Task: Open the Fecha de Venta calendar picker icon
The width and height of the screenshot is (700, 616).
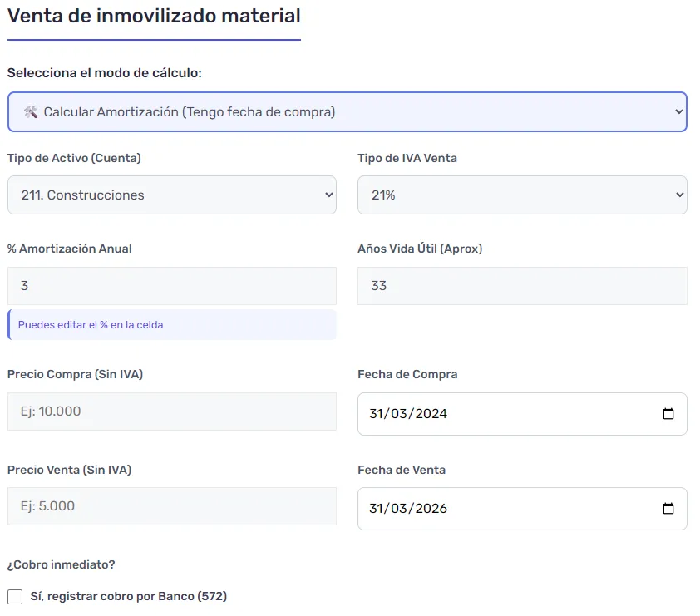Action: (x=668, y=509)
